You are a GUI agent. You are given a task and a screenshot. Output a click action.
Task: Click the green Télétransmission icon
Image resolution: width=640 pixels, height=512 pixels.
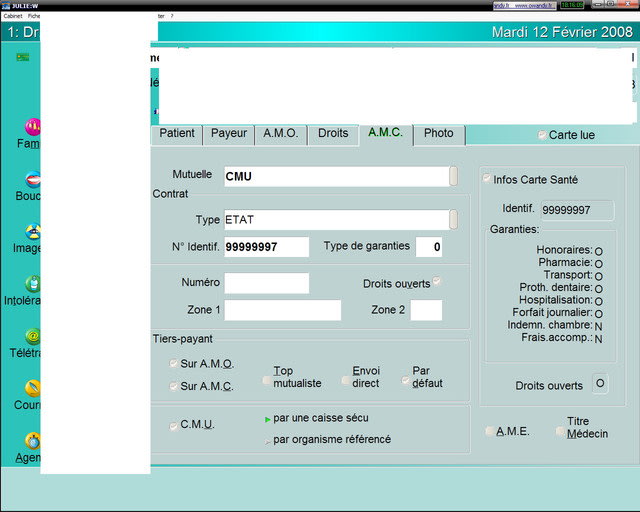(x=32, y=337)
